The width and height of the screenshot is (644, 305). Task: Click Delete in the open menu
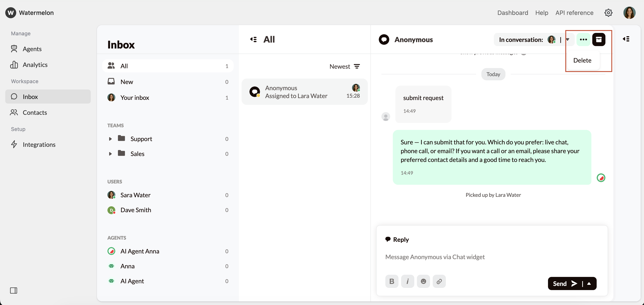582,60
